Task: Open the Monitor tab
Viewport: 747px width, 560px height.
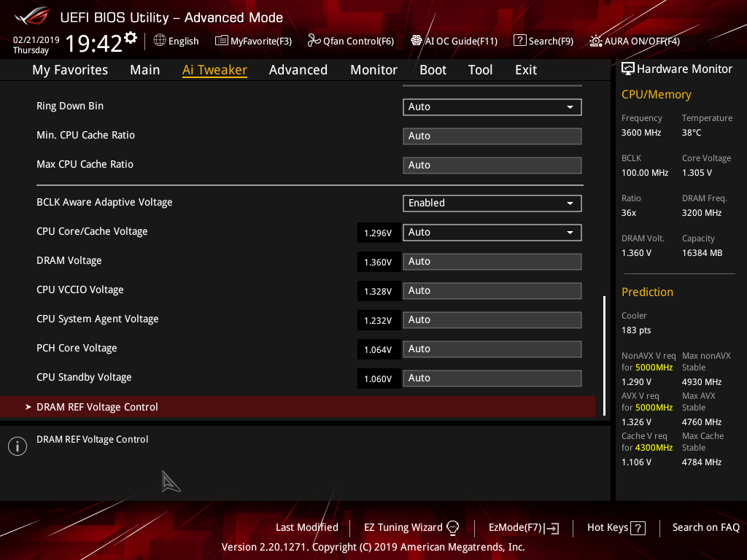Action: (373, 70)
